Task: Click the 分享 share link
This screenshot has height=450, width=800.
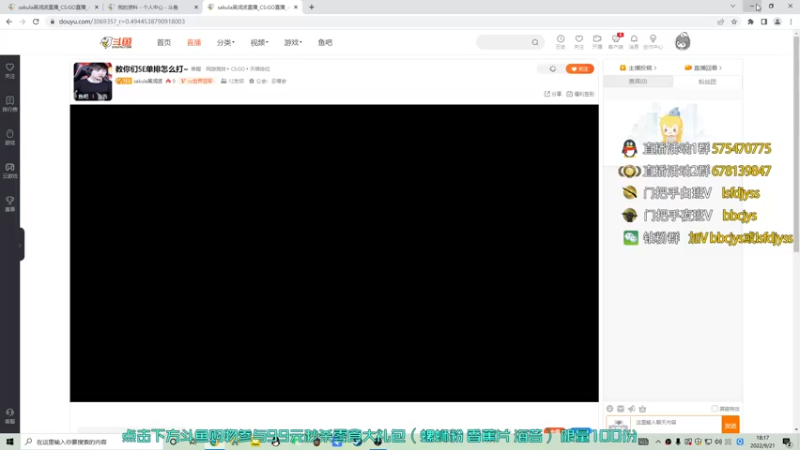Action: click(x=553, y=94)
